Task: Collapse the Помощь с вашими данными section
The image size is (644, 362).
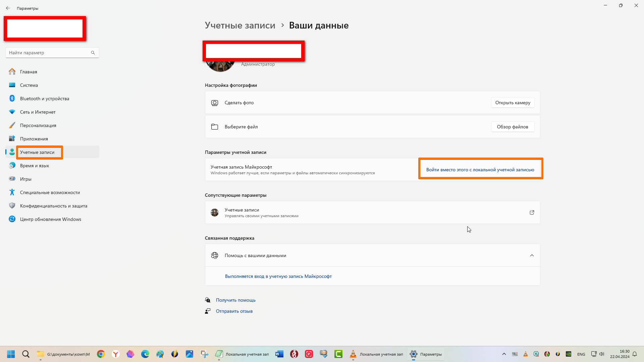Action: (x=532, y=255)
